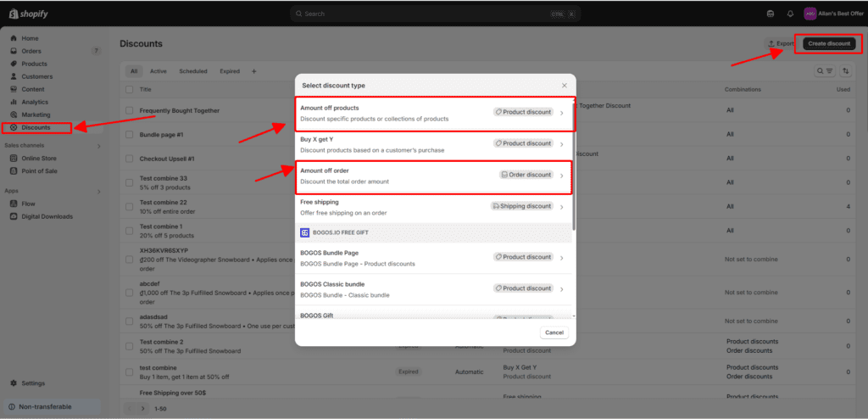Expand the Sales channels section
868x419 pixels.
(98, 146)
